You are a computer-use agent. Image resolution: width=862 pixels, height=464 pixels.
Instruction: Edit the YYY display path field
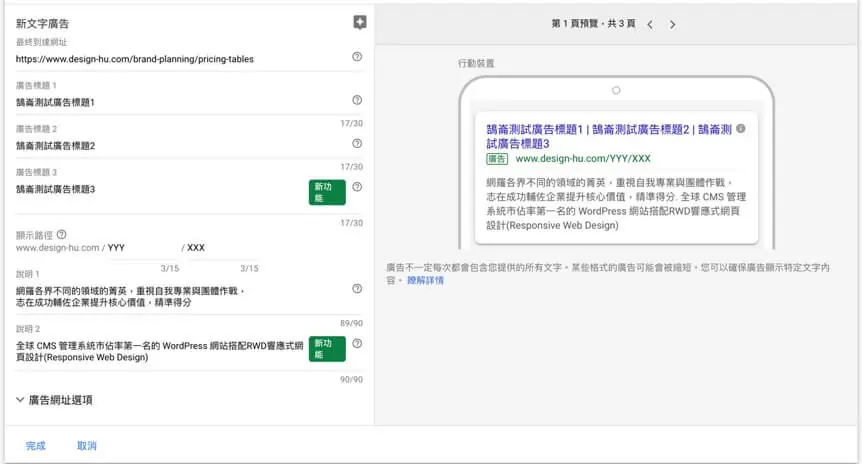(x=143, y=248)
